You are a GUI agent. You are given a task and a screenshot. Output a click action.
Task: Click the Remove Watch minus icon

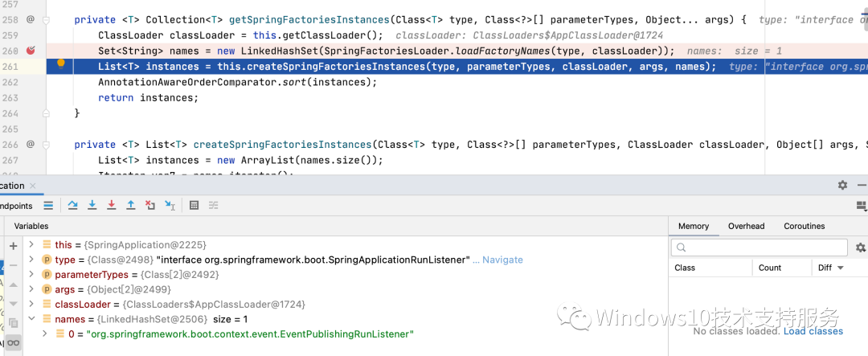14,265
